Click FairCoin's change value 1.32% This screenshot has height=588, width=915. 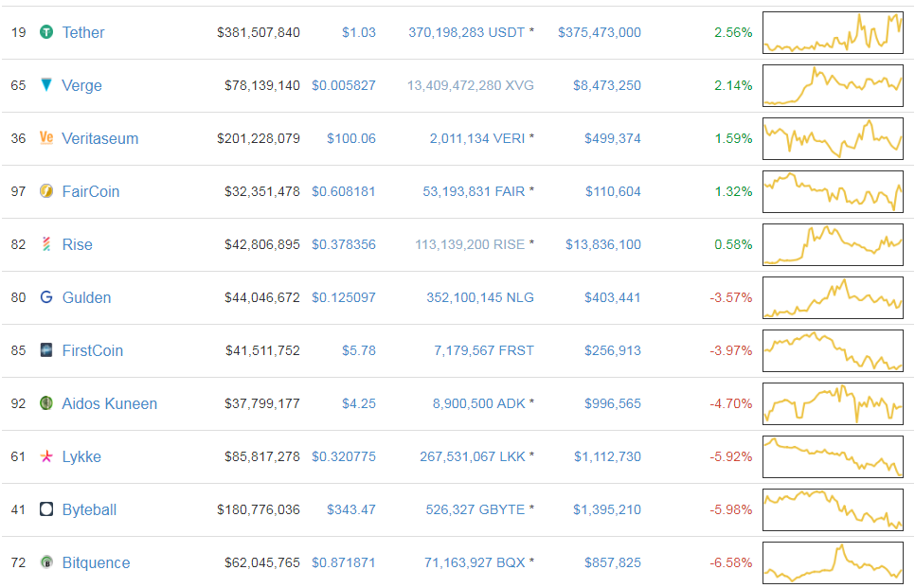pos(733,192)
